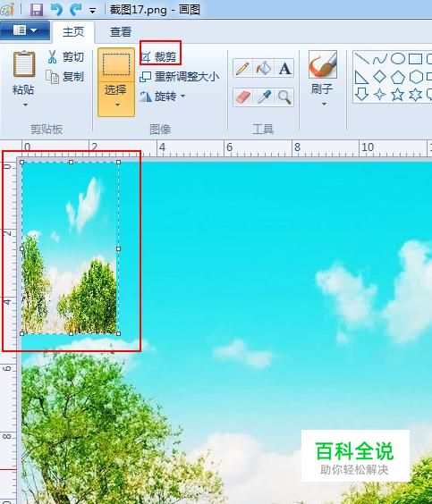The height and width of the screenshot is (504, 432).
Task: Expand the 刷子 brushes dropdown arrow
Action: (x=324, y=105)
